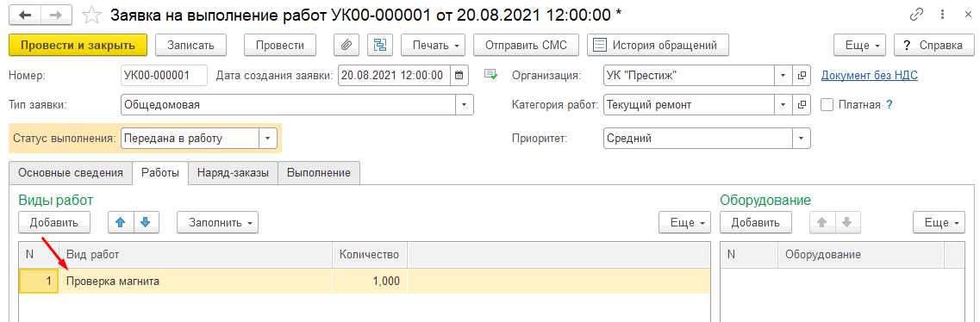This screenshot has width=980, height=322.
Task: Click the question mark help near Платная
Action: click(889, 105)
